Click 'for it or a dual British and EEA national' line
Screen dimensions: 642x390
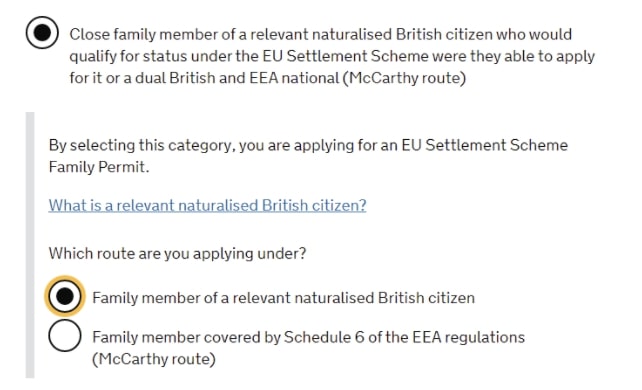[x=267, y=78]
